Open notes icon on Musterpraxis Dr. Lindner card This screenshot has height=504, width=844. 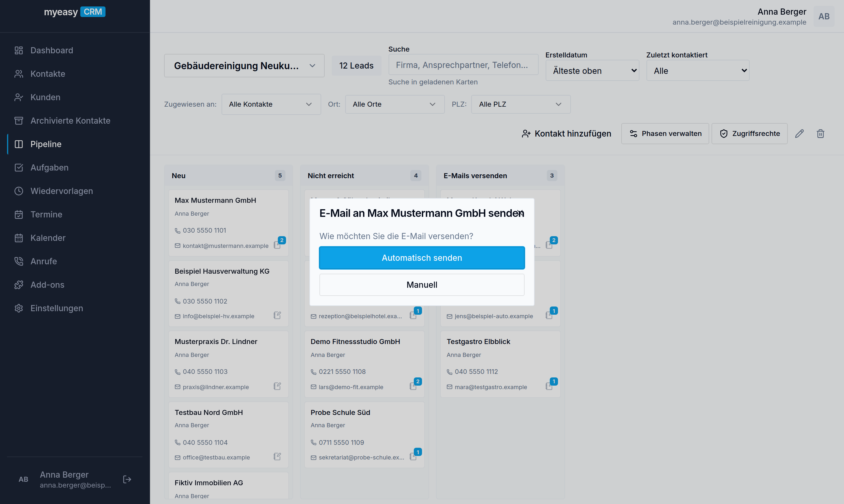[278, 386]
